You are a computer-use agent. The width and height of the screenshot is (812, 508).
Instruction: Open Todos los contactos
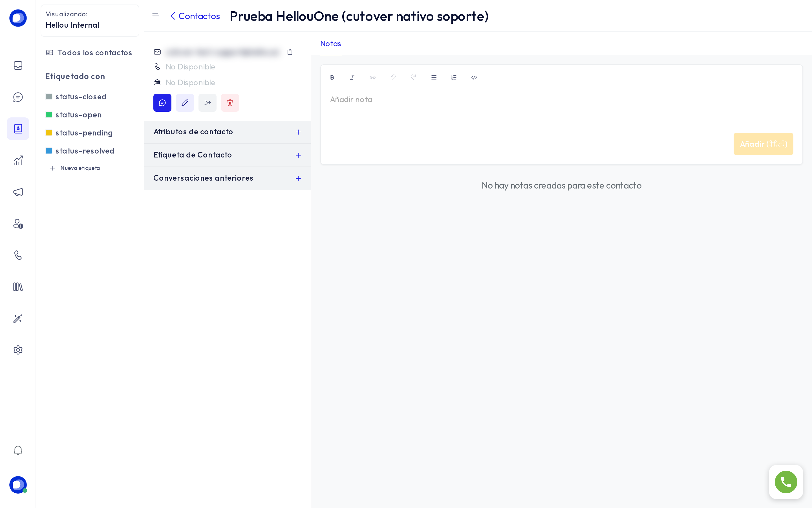click(89, 53)
